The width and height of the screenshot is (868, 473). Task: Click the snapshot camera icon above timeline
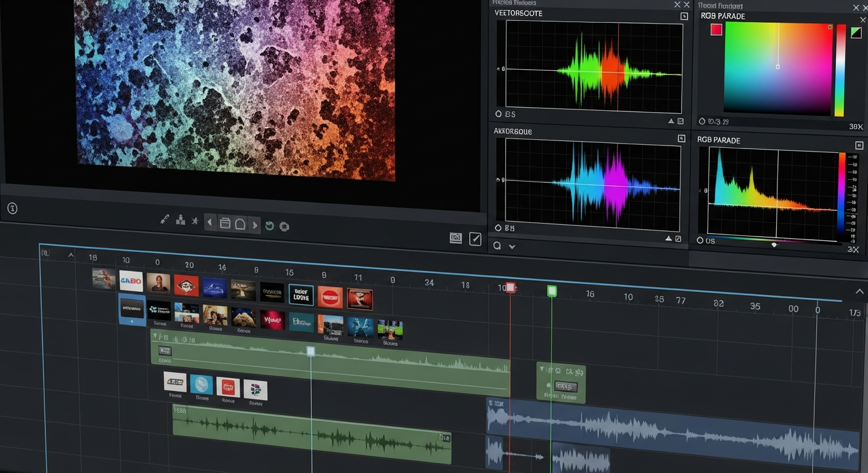pos(456,238)
